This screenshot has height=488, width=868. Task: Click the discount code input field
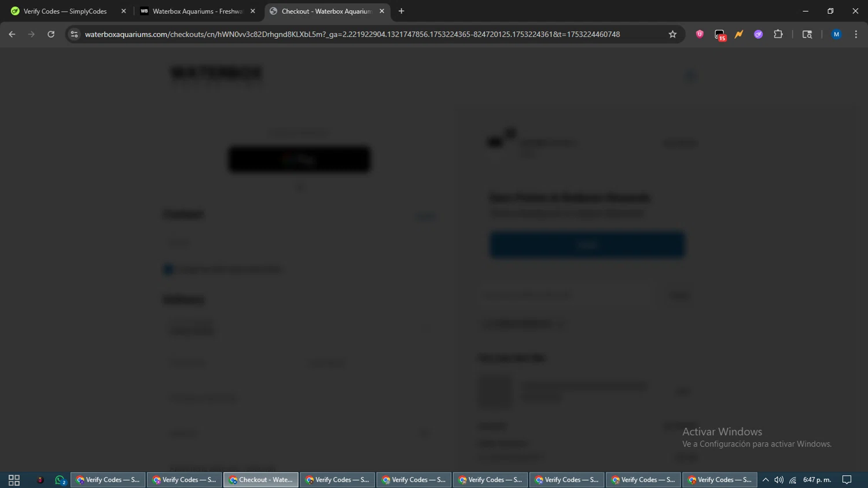coord(567,295)
